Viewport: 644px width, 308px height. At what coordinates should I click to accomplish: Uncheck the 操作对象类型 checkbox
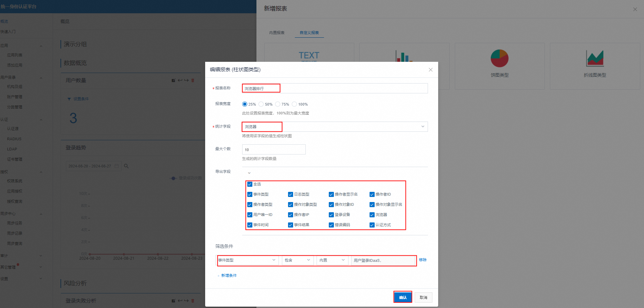[x=290, y=205]
